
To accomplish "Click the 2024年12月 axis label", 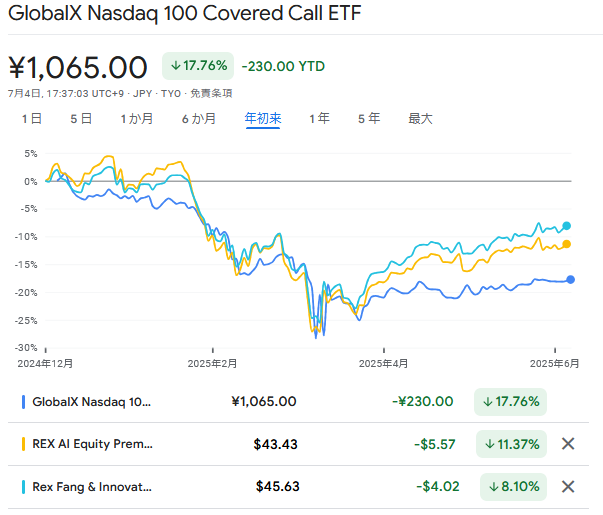I will 45,363.
